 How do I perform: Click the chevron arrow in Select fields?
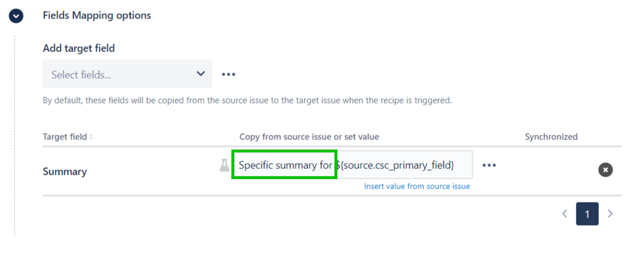point(201,74)
